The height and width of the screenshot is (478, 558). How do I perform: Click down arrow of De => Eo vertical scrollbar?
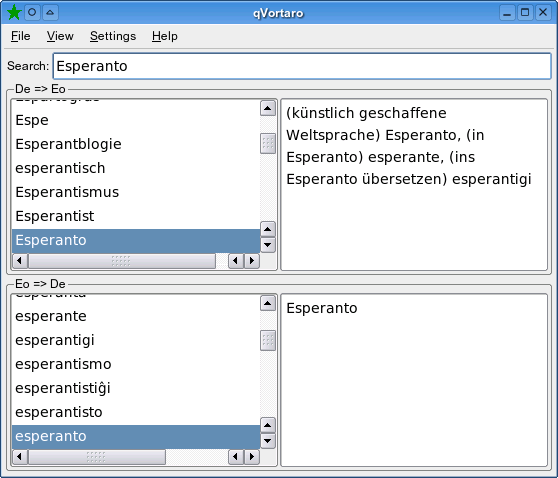click(x=268, y=245)
